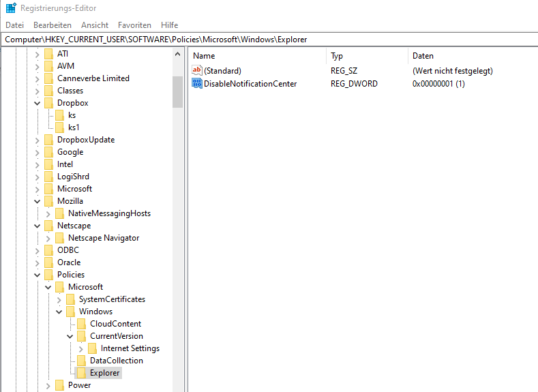
Task: Click the Explorer folder icon
Action: (x=82, y=373)
